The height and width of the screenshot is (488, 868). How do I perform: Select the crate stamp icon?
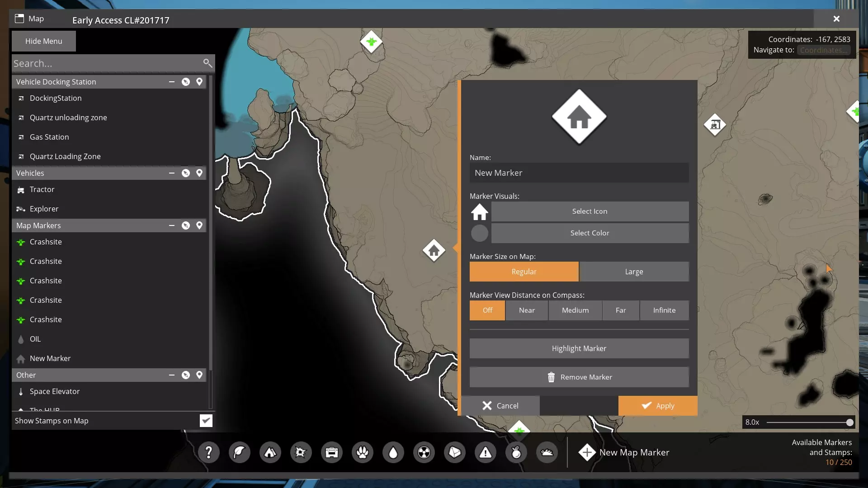(332, 452)
